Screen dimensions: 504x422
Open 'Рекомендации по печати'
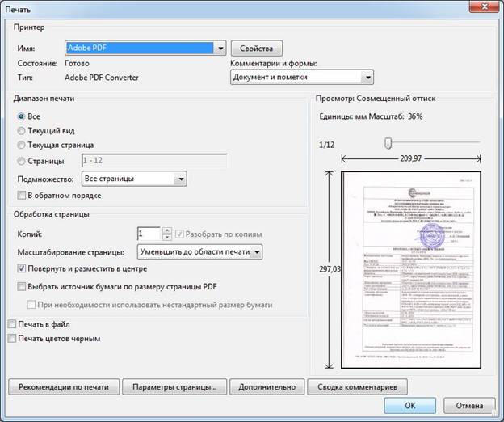[64, 386]
